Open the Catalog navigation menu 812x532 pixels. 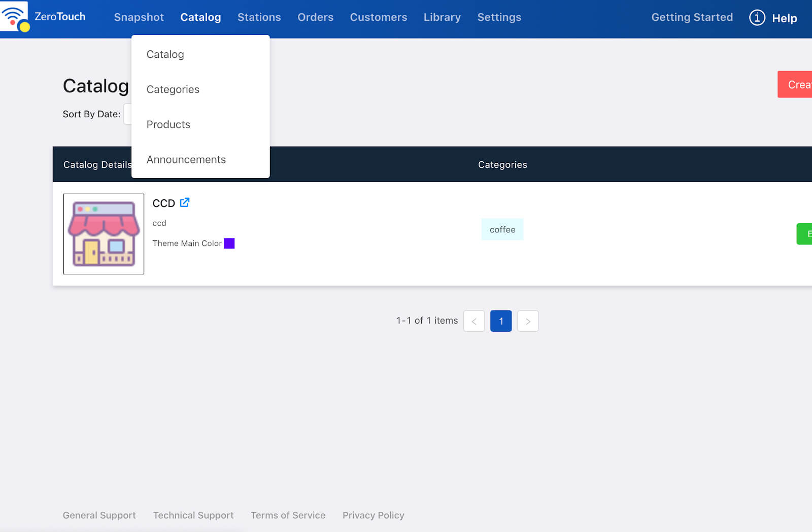200,17
